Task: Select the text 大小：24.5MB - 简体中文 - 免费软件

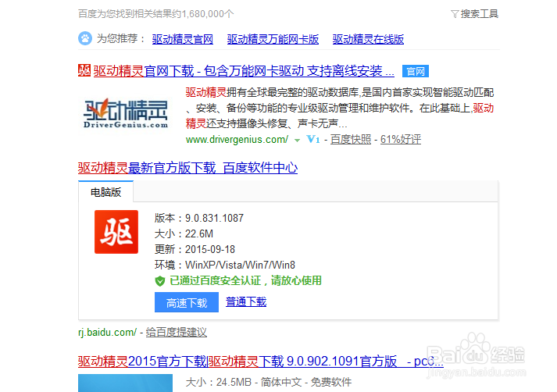Action: (269, 382)
